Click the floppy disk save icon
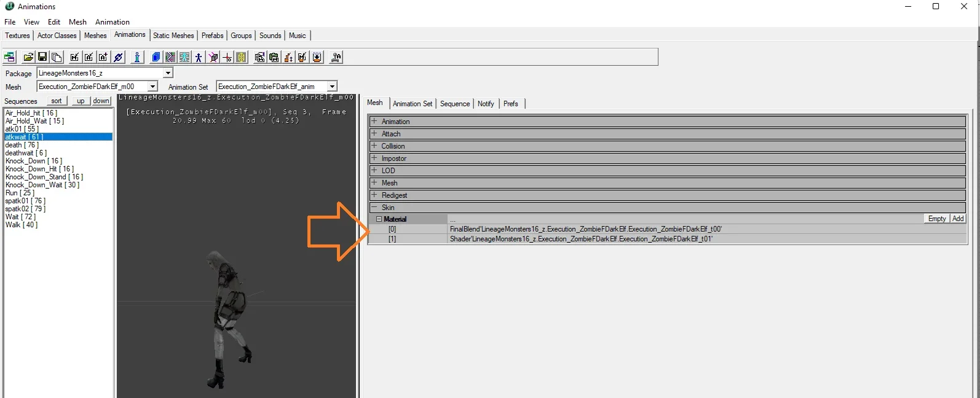This screenshot has width=980, height=398. 42,57
